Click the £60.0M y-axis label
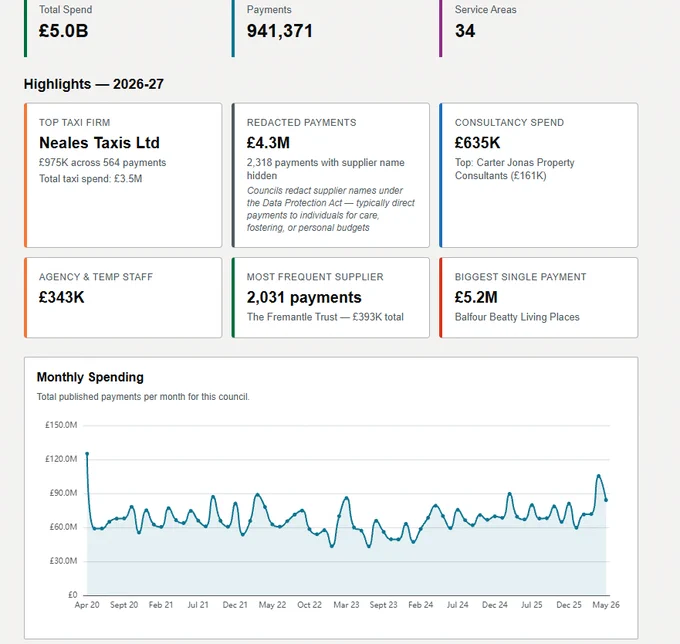 (63, 527)
